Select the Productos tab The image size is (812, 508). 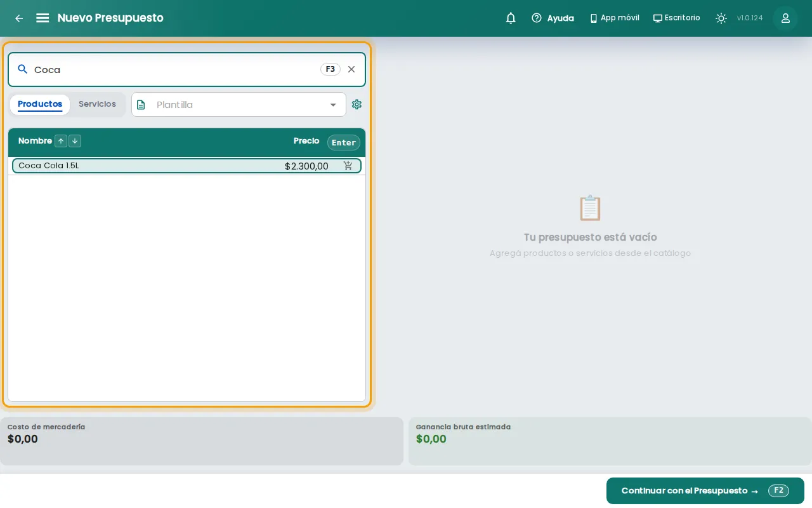(x=40, y=104)
